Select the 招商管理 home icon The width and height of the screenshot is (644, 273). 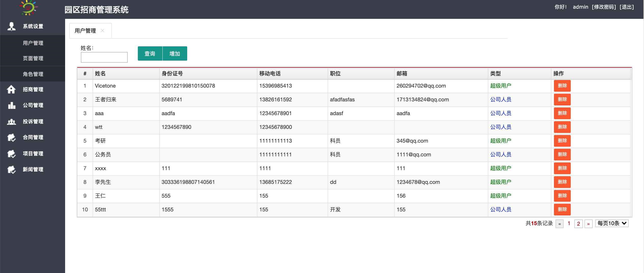coord(11,90)
